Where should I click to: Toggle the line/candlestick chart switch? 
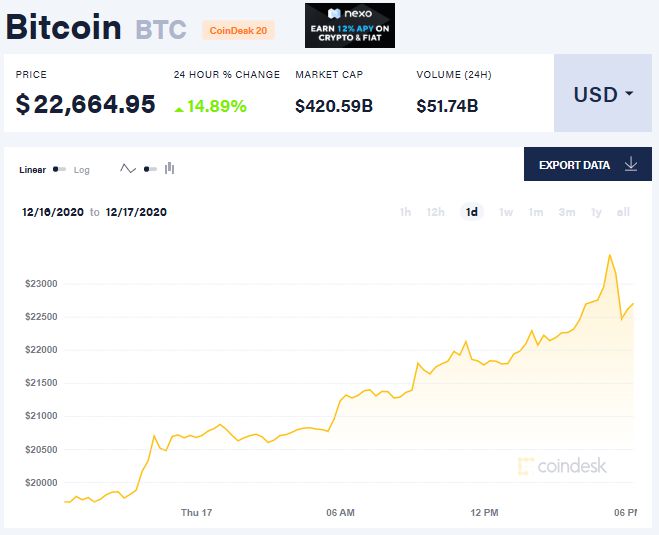tap(149, 169)
